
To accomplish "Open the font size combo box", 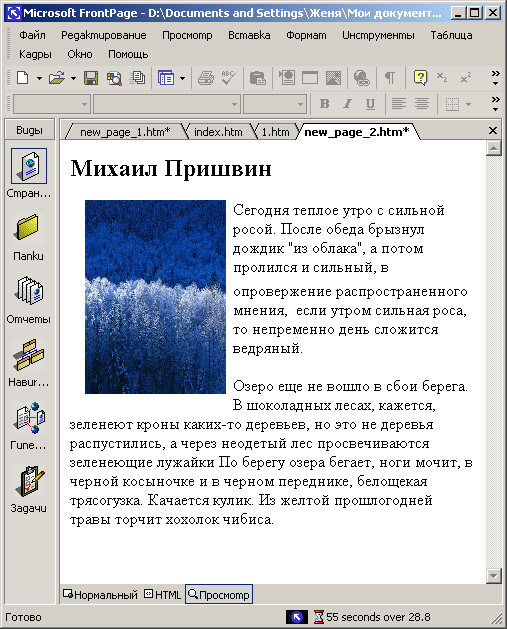I will pos(275,104).
